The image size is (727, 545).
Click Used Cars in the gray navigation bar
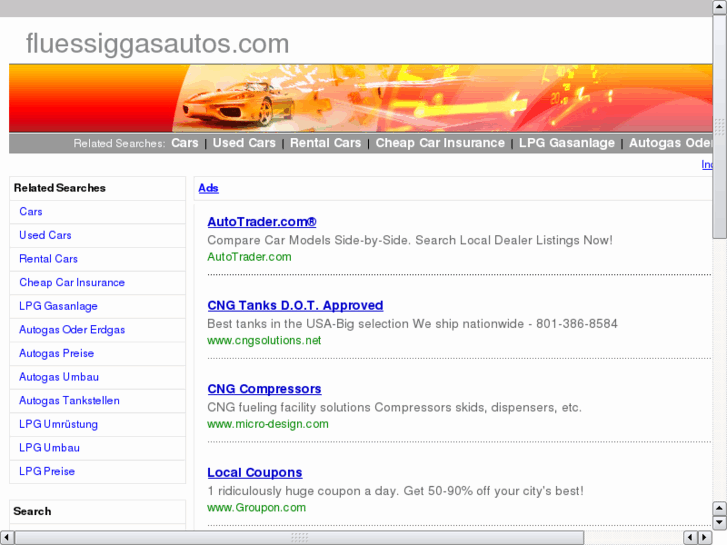[244, 143]
